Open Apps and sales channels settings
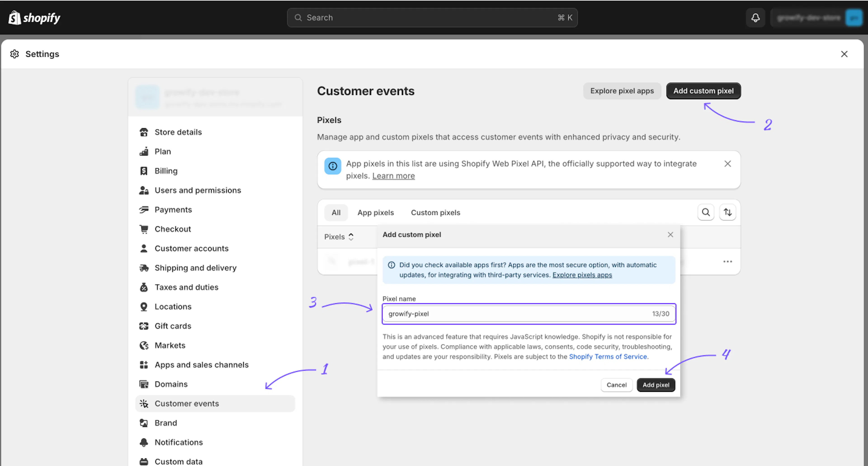This screenshot has width=868, height=466. coord(201,365)
